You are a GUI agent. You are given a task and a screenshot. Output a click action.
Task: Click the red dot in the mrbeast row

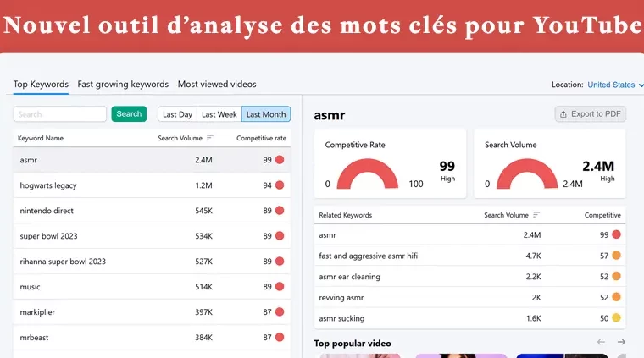click(279, 338)
